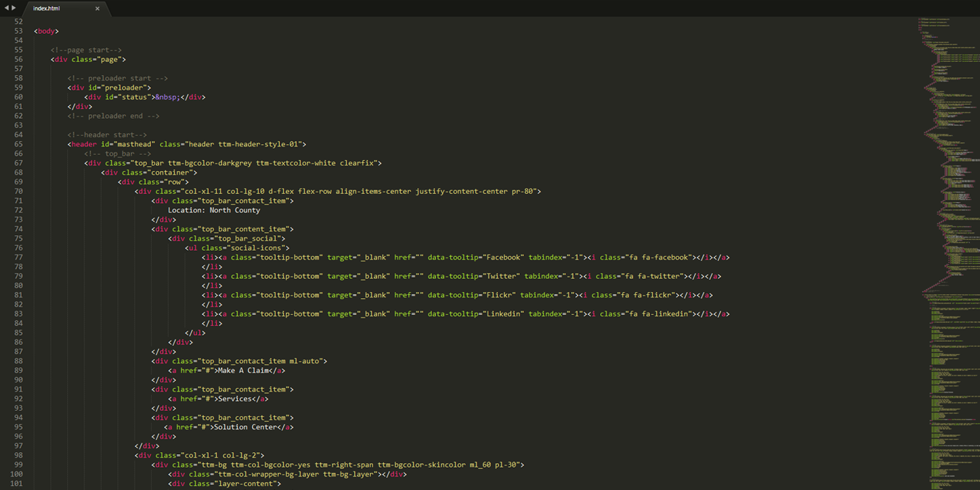980x490 pixels.
Task: Click the "Make A Claim" anchor line
Action: click(226, 372)
